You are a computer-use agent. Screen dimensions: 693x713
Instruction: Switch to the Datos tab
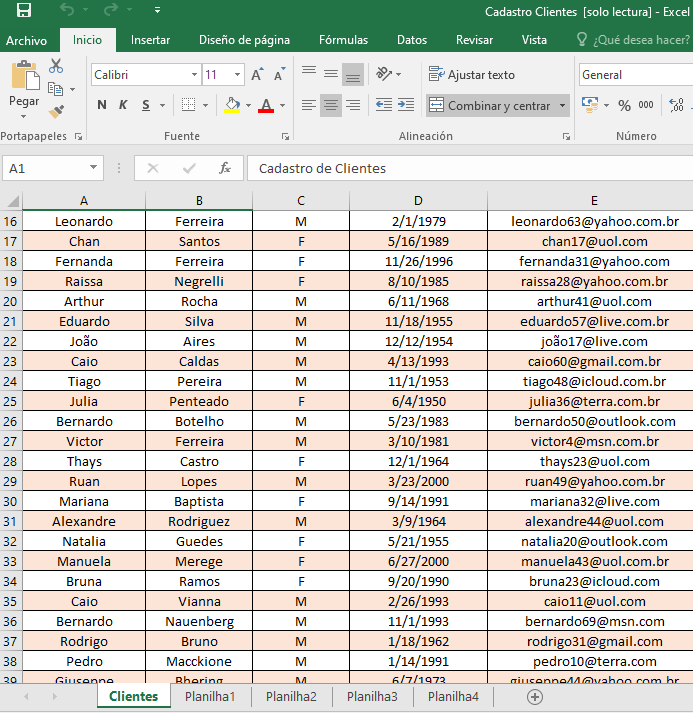click(412, 40)
